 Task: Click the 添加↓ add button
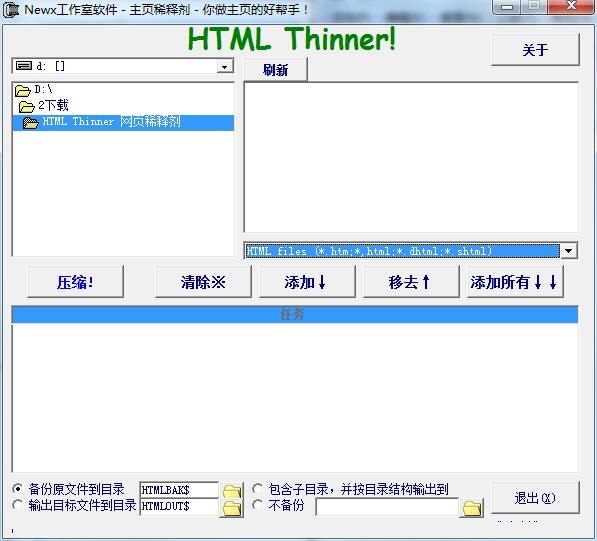307,282
